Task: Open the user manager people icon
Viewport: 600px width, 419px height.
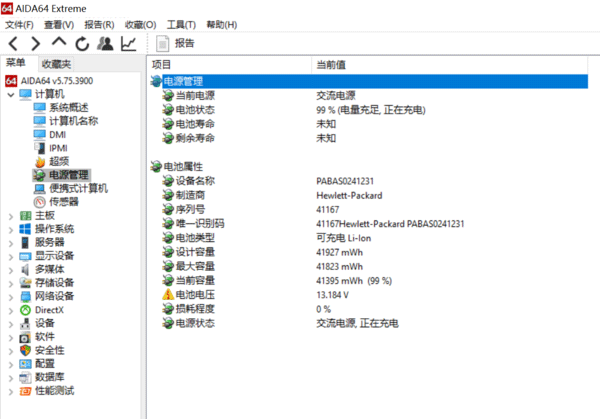Action: pos(105,44)
